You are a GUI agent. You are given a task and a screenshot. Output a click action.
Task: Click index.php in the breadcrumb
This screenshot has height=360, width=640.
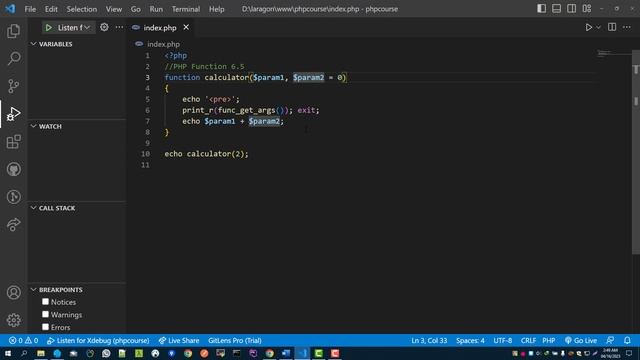pyautogui.click(x=163, y=44)
